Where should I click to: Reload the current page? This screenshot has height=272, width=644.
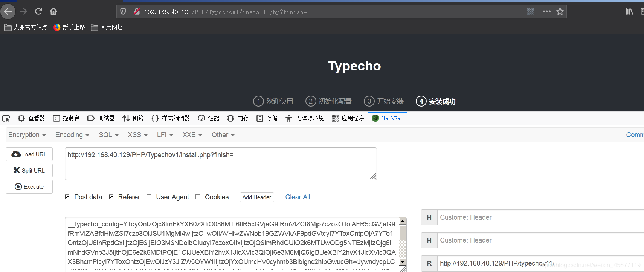38,12
